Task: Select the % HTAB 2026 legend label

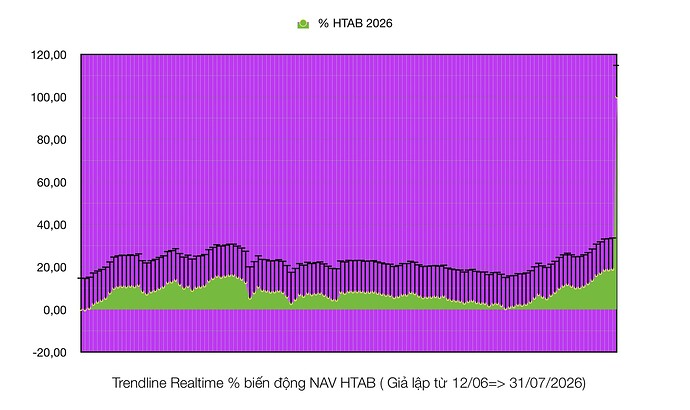Action: click(355, 23)
